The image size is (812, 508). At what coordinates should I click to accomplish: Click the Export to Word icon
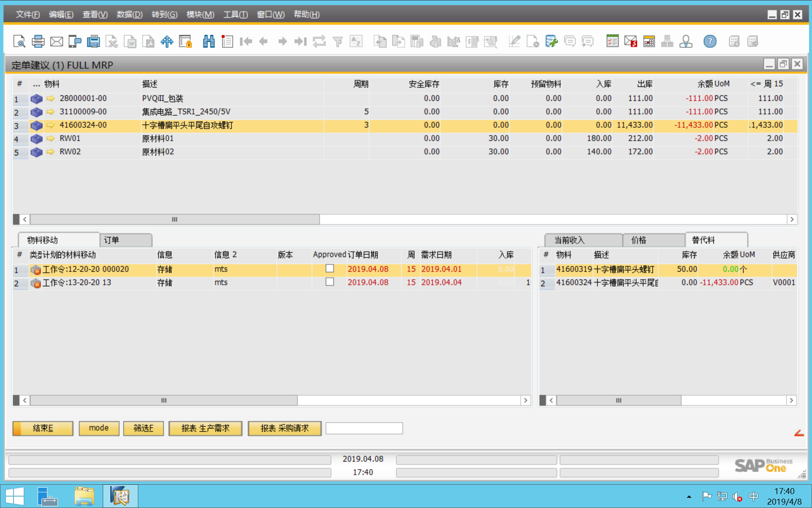130,41
